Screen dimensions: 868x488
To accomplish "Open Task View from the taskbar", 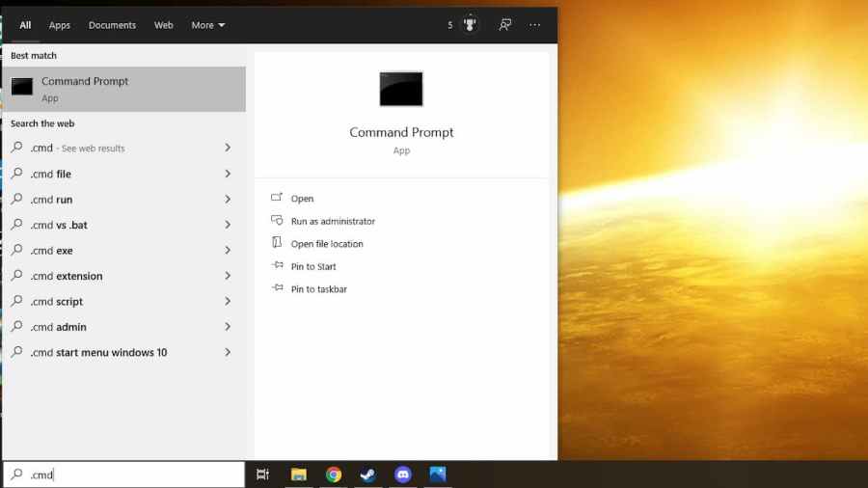I will point(262,474).
